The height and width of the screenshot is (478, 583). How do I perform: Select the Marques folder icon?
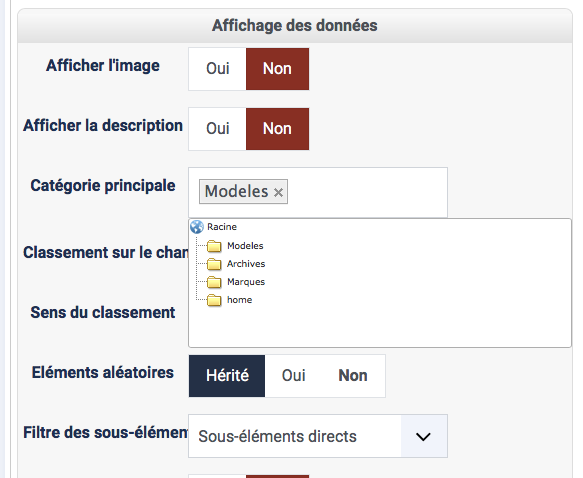click(214, 282)
